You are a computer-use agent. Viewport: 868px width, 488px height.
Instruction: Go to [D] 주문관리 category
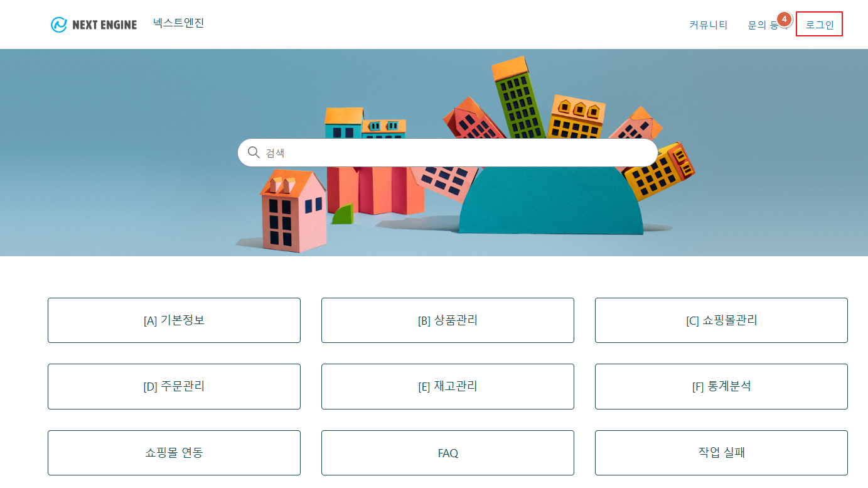point(174,386)
